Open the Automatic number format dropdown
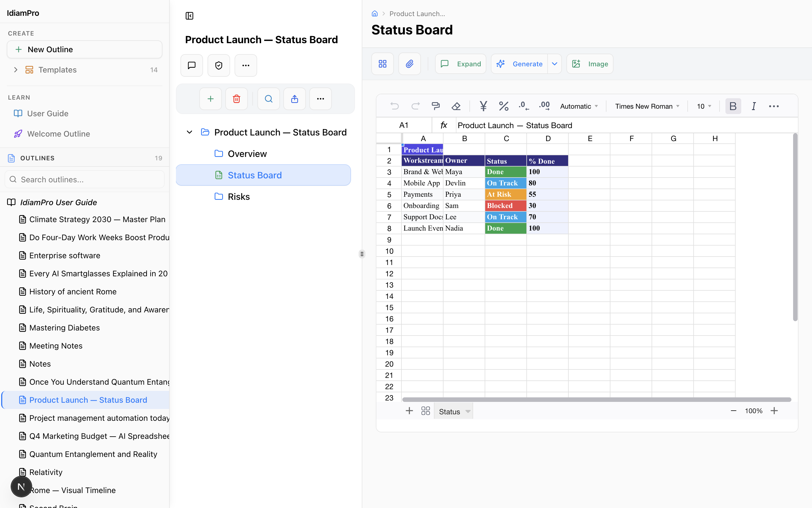 point(579,106)
